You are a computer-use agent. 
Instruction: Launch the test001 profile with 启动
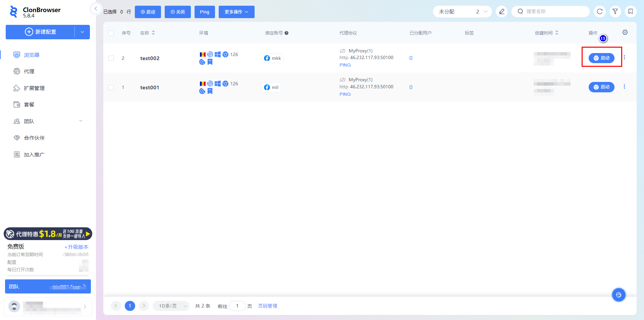(x=601, y=87)
